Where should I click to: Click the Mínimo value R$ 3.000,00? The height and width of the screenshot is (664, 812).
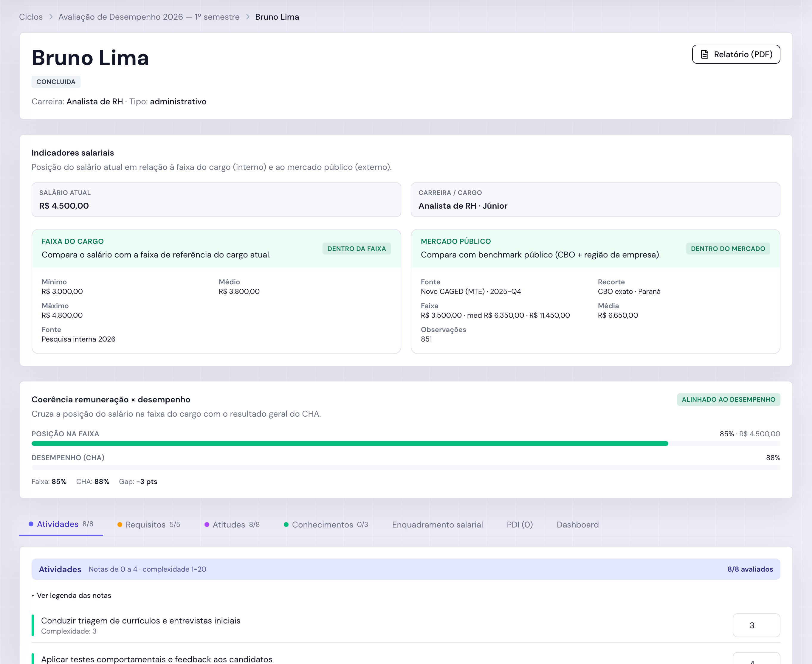click(x=62, y=291)
